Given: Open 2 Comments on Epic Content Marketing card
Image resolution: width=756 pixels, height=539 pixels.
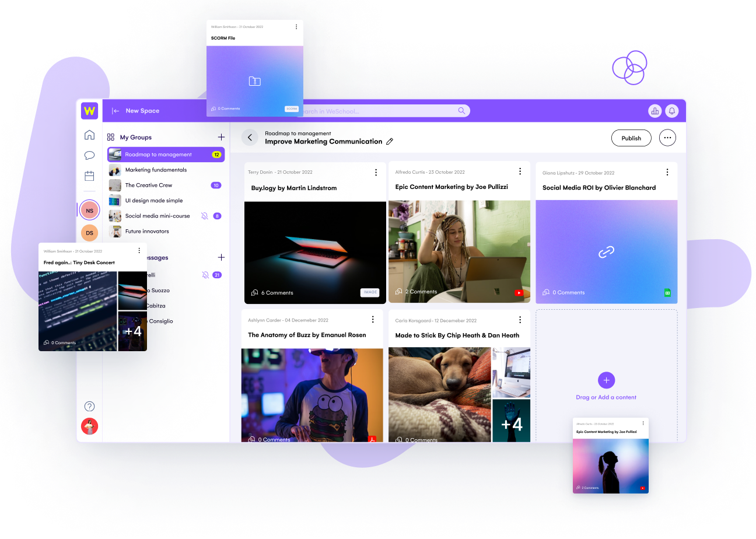Looking at the screenshot, I should [x=416, y=292].
